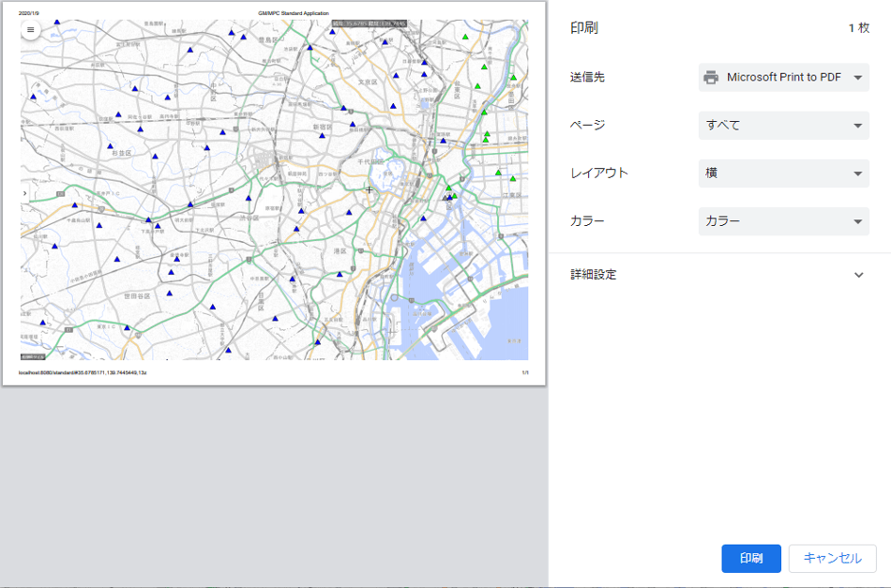Click the localhost URL in the page footer

[83, 372]
